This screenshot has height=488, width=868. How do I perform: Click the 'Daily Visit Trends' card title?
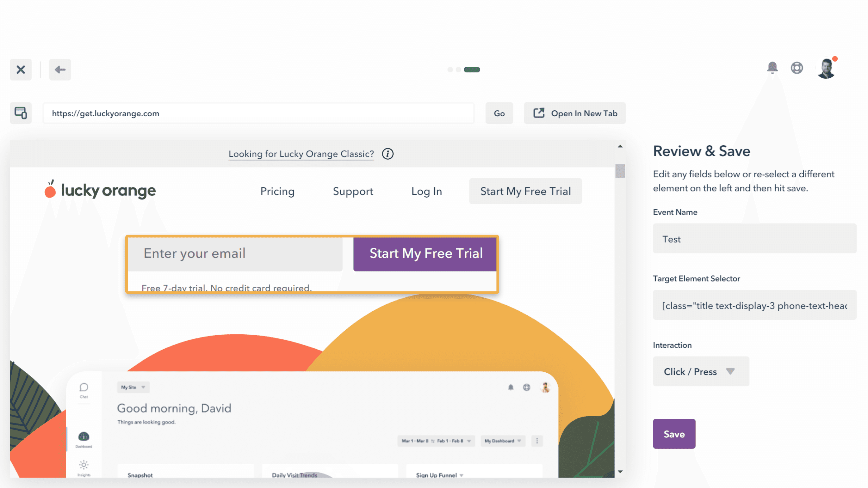pos(294,475)
